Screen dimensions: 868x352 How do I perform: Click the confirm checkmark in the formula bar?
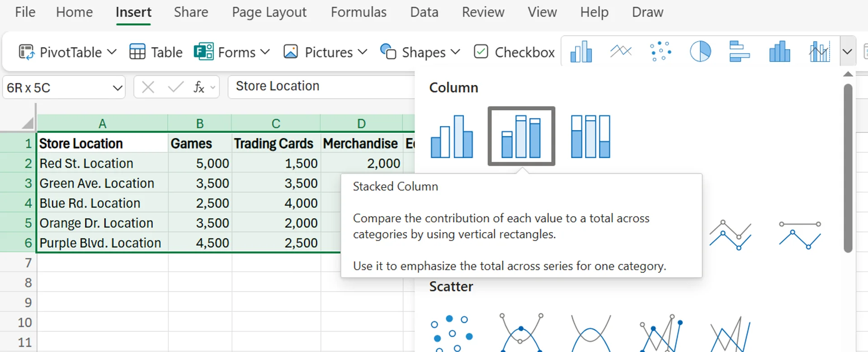coord(175,87)
